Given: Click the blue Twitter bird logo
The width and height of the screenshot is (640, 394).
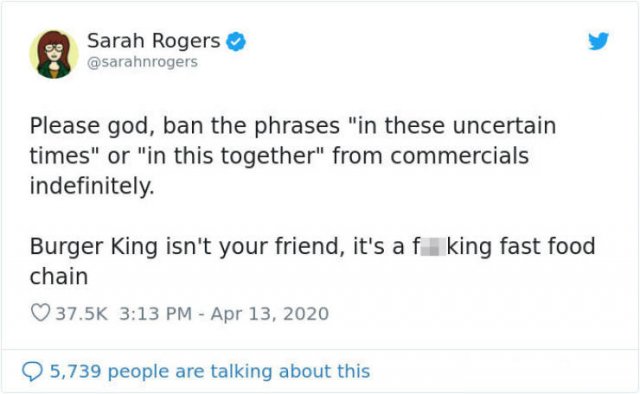Looking at the screenshot, I should pos(598,41).
